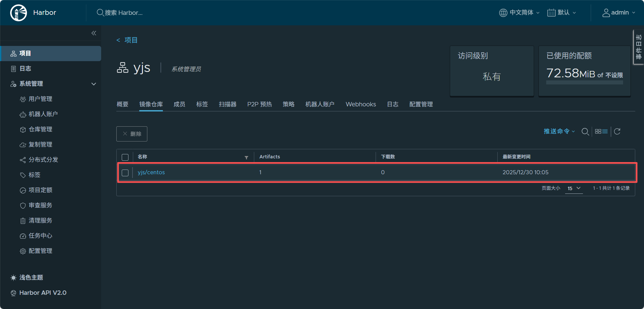Switch to the 配置管理 tab
644x309 pixels.
click(x=421, y=104)
